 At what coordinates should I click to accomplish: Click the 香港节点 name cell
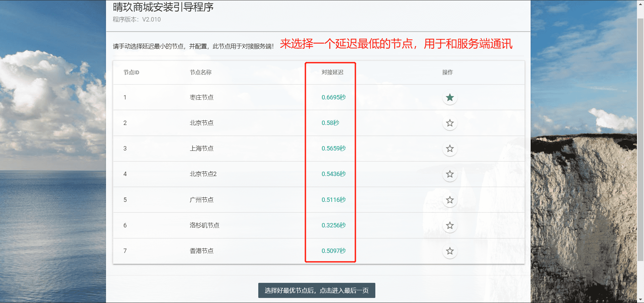click(x=202, y=251)
